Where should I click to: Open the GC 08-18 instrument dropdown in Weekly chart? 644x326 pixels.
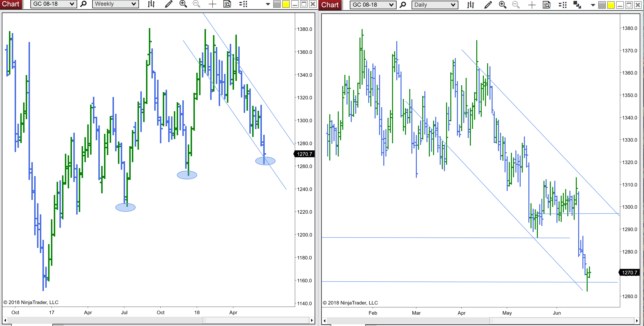54,4
